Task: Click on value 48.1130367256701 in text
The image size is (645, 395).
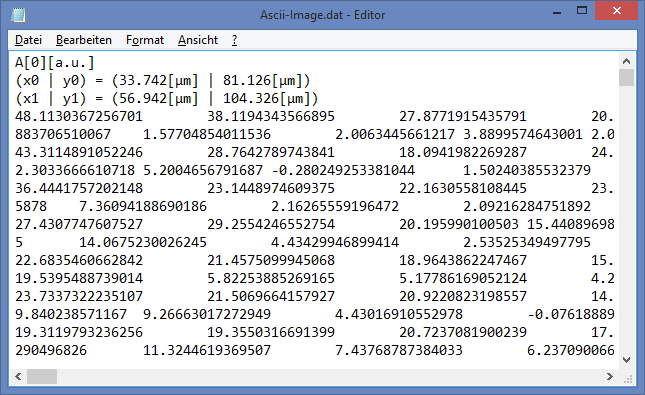Action: [79, 116]
